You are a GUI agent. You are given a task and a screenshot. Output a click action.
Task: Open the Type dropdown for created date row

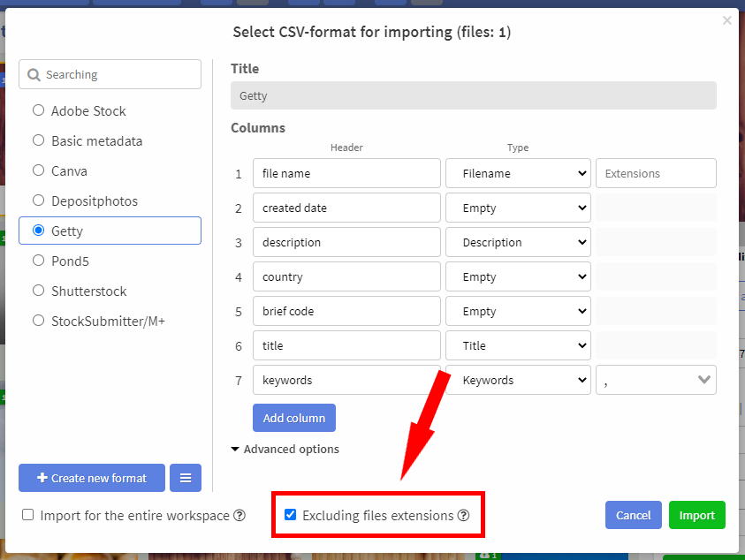point(518,208)
